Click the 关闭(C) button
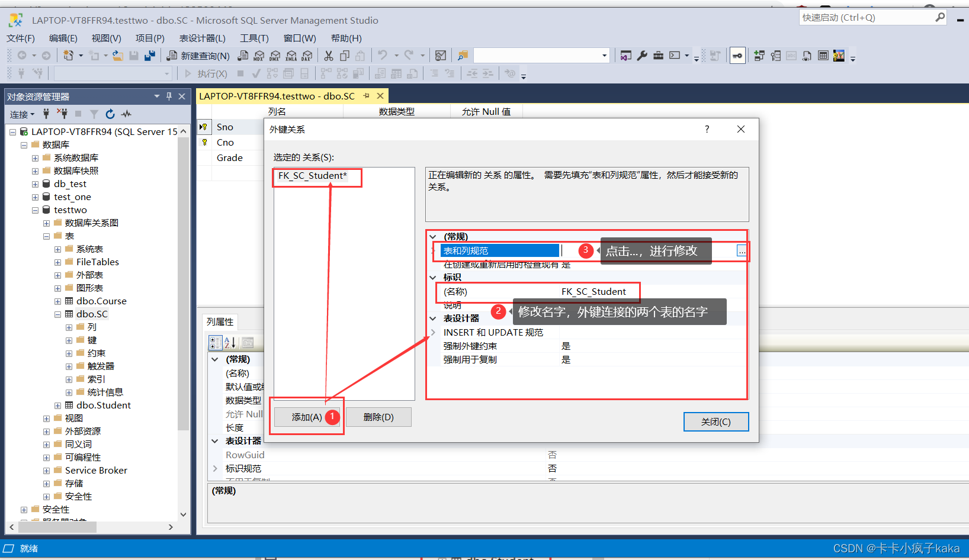Image resolution: width=969 pixels, height=560 pixels. click(x=716, y=422)
